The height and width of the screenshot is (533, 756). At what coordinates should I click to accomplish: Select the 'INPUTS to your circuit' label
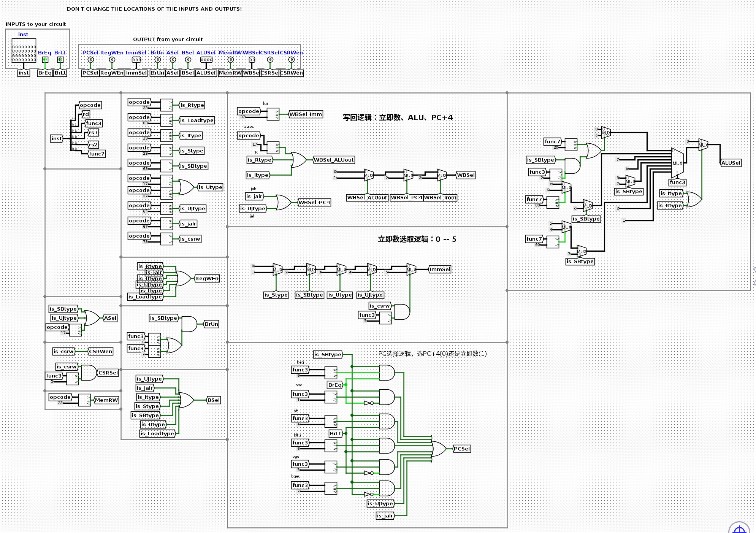(36, 24)
